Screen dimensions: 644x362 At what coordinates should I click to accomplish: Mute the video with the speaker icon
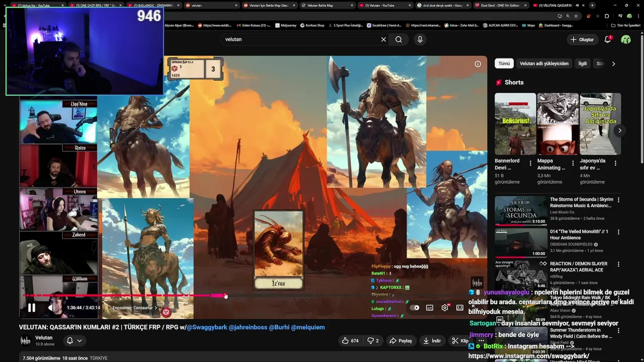tap(52, 308)
